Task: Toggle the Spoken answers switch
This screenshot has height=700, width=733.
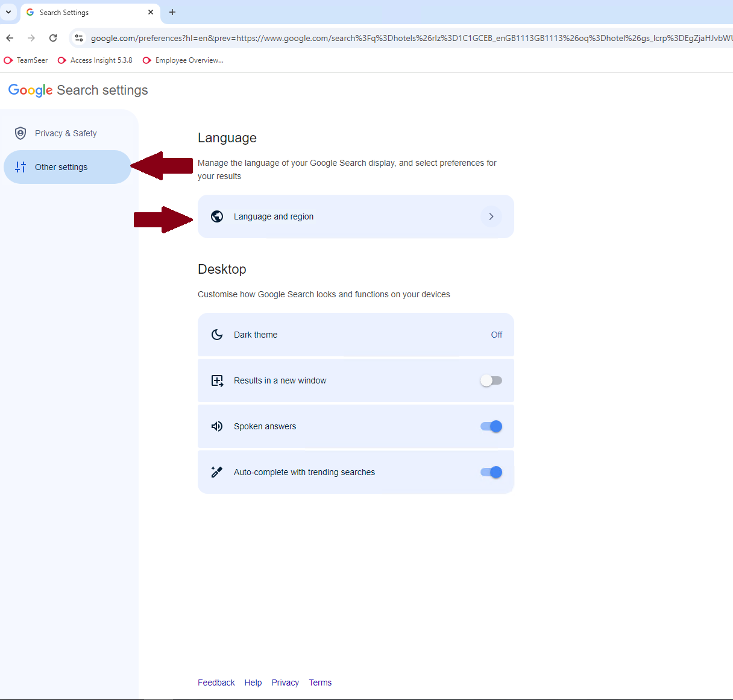Action: 491,426
